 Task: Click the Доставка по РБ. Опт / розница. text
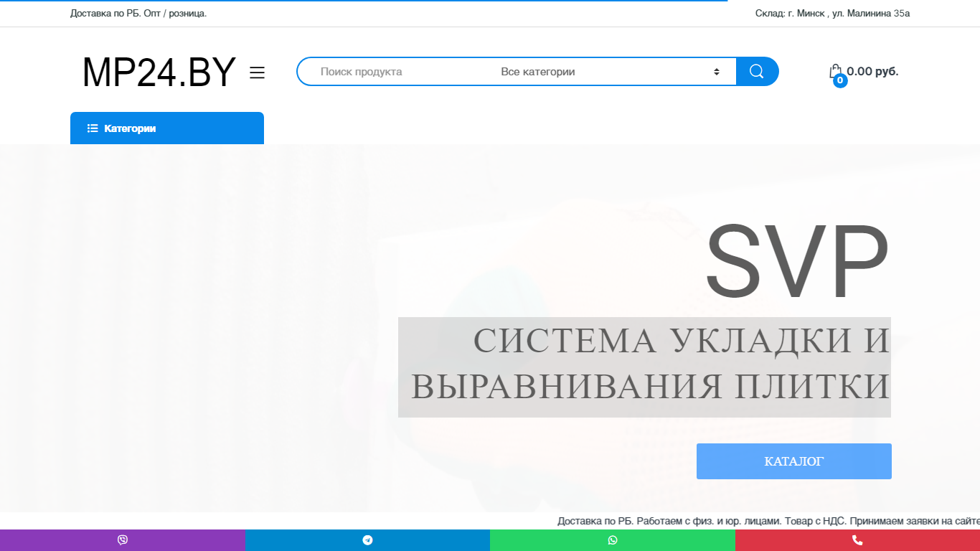point(138,14)
